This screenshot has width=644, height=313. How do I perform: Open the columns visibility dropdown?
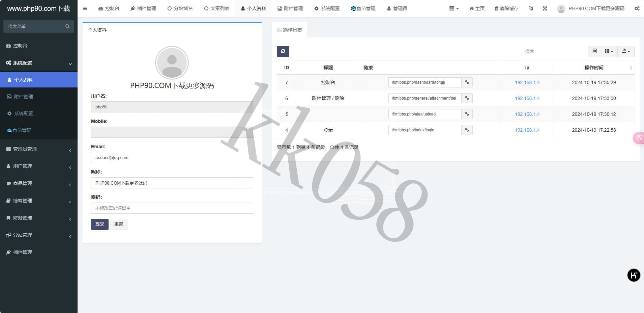tap(609, 51)
